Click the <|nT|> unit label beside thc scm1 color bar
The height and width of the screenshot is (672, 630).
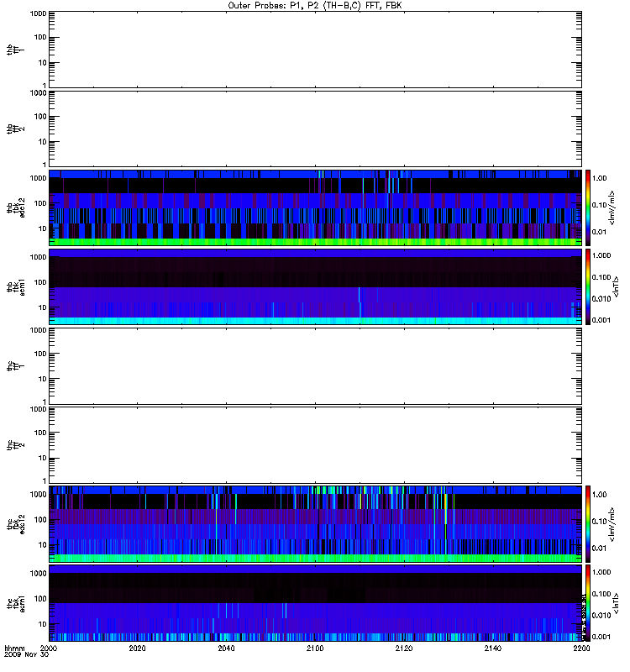point(616,603)
